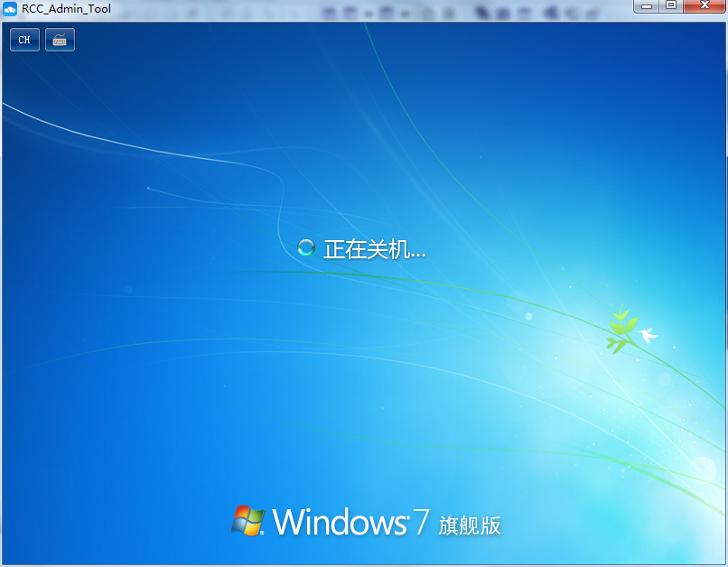Click the CH input language button

coord(24,40)
